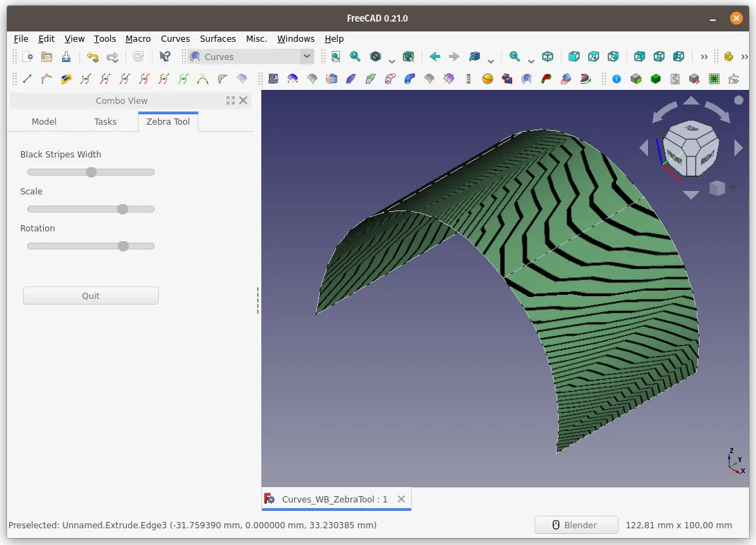Close the Curves_WB_ZebraTool document tab
Screen dimensions: 756x545
point(401,499)
